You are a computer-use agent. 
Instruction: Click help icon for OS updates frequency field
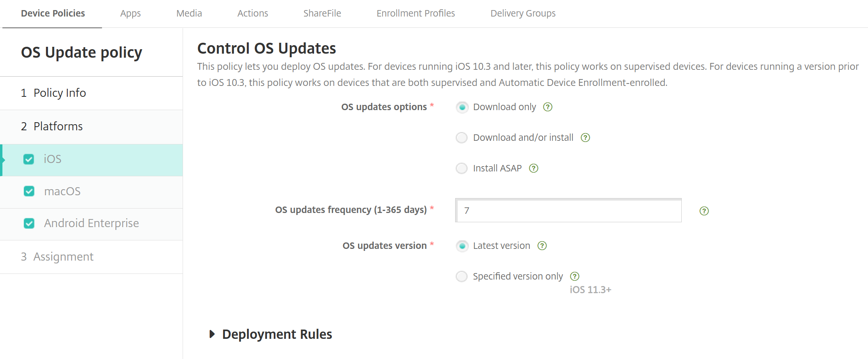(704, 211)
